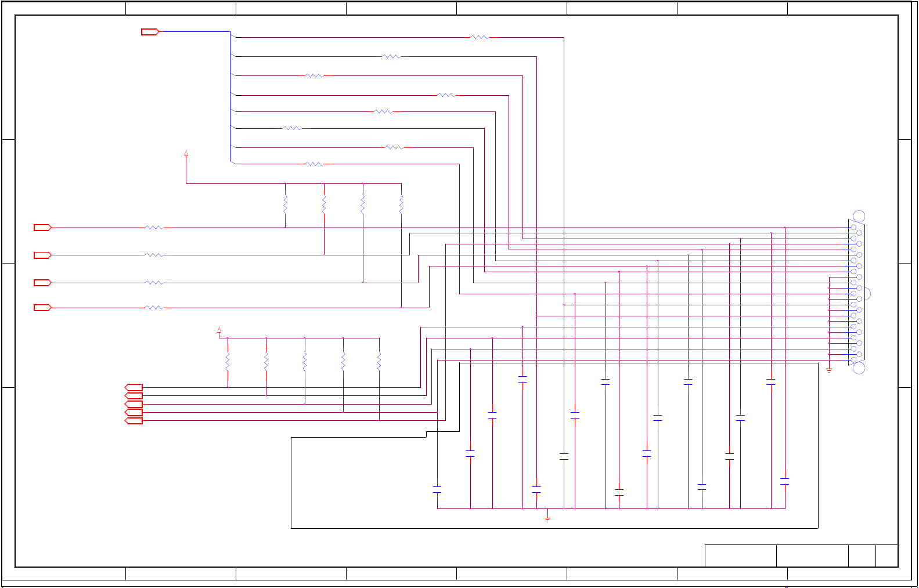The height and width of the screenshot is (588, 919).
Task: Select the series resistor on the lowest left input line
Action: [154, 308]
